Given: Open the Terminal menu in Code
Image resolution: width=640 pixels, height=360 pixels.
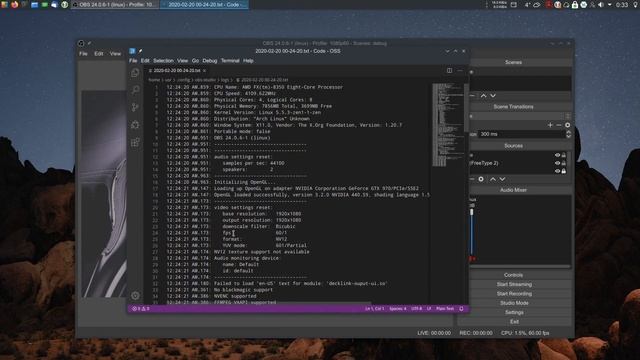Looking at the screenshot, I should (230, 61).
